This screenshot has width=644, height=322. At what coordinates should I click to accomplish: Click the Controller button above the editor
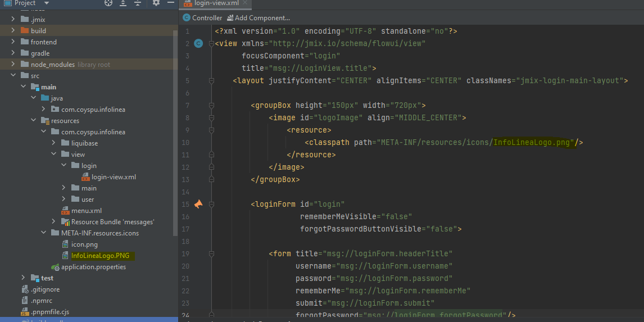(202, 18)
